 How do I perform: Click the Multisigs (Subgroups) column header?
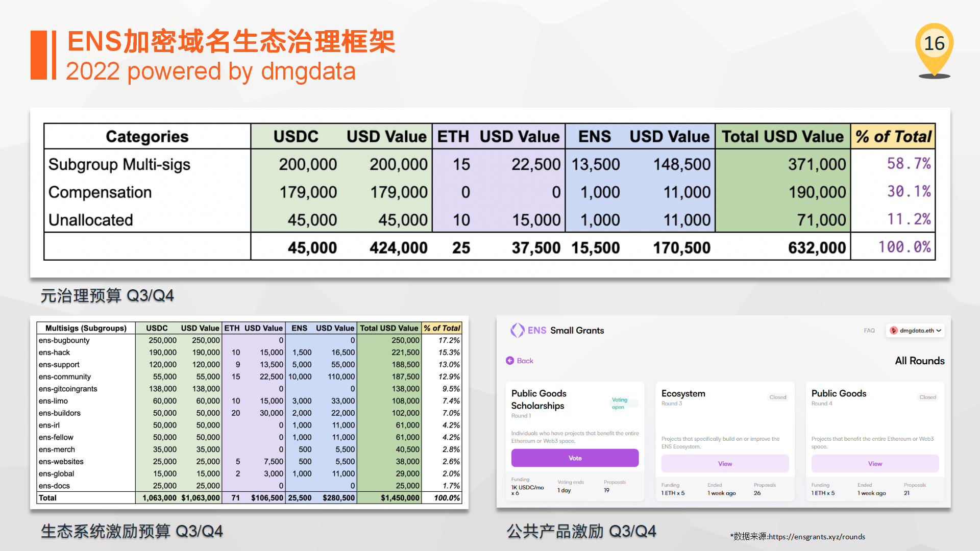click(x=86, y=328)
